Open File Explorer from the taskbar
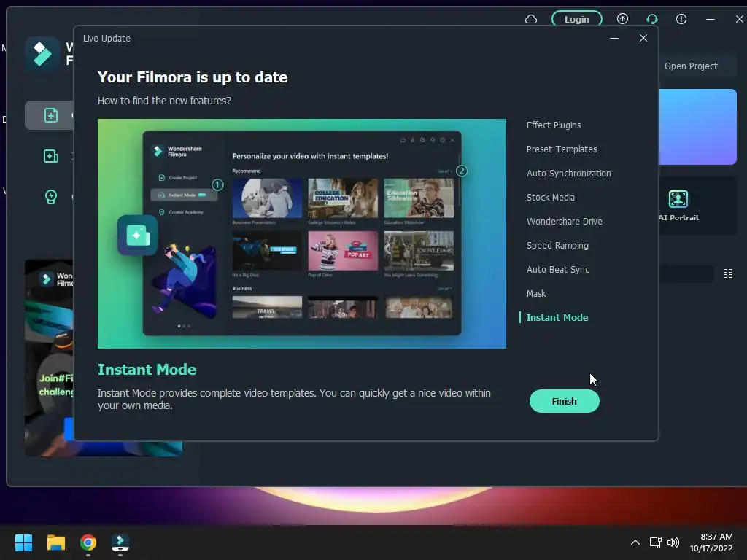This screenshot has width=747, height=560. coord(55,542)
